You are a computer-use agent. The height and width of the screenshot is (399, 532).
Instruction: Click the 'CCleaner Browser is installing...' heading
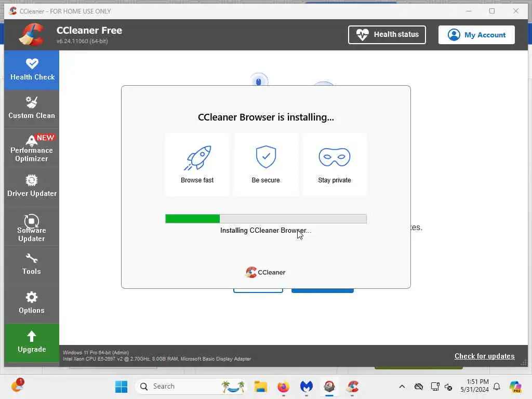coord(265,117)
